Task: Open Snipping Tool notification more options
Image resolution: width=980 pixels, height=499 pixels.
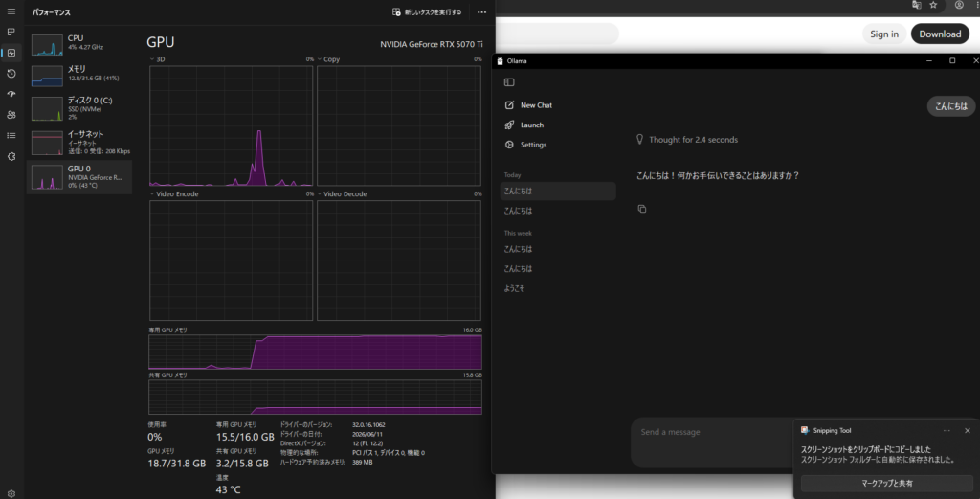Action: pyautogui.click(x=947, y=430)
